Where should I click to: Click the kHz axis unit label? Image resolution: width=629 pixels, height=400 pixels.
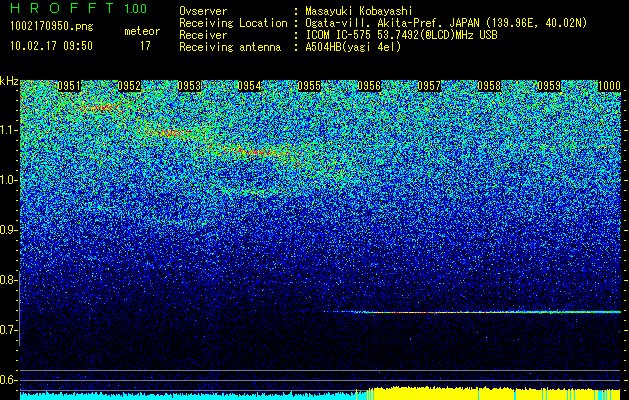point(9,81)
